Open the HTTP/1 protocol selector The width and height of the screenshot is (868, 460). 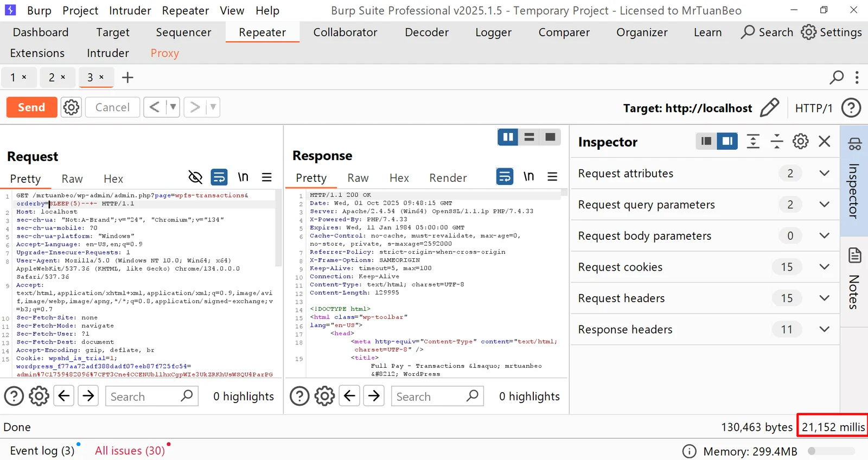[814, 108]
